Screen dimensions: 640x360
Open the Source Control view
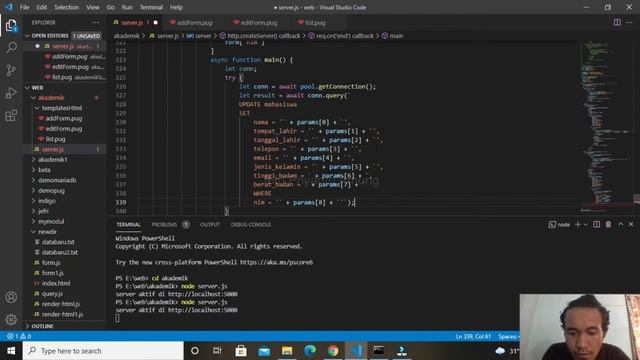(x=11, y=70)
